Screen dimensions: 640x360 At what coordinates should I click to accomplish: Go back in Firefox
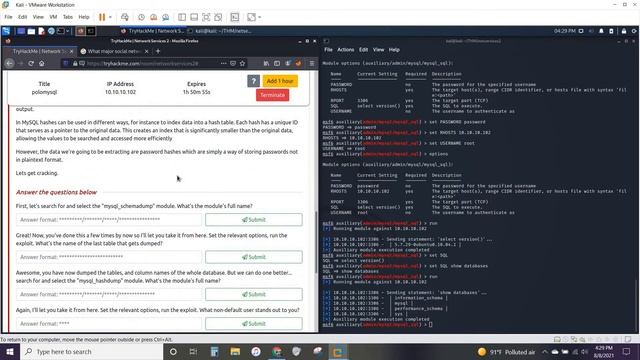point(9,63)
